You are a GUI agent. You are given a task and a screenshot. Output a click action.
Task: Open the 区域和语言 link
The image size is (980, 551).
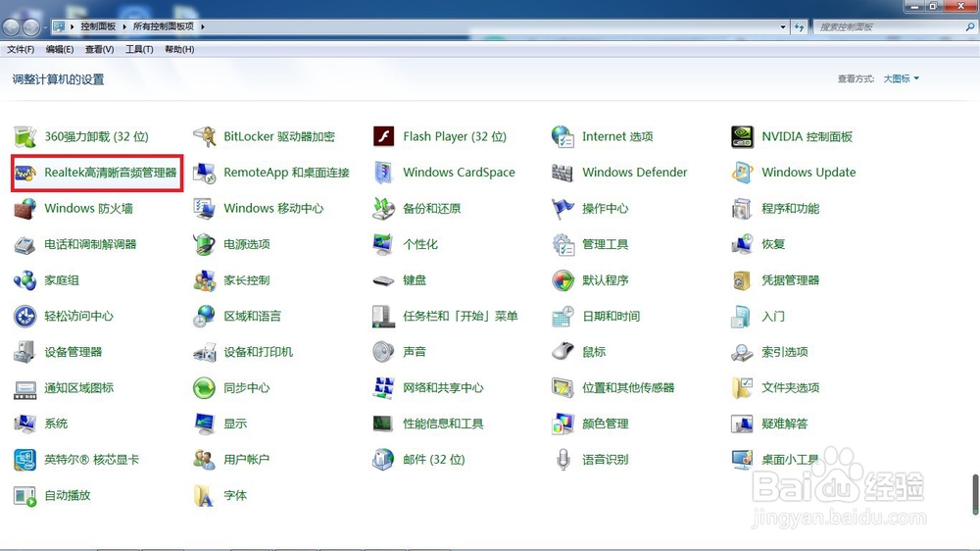pyautogui.click(x=253, y=317)
